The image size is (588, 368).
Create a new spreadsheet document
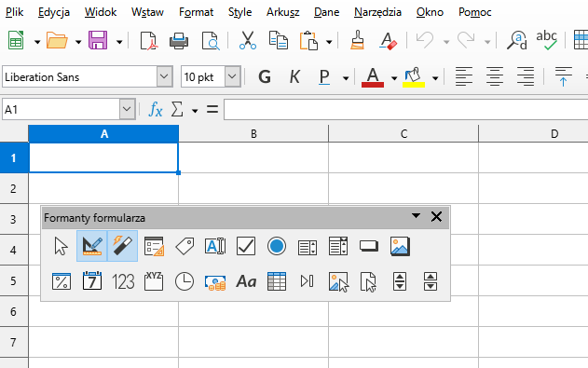(16, 40)
